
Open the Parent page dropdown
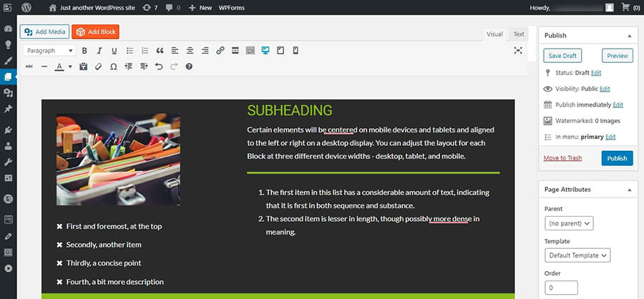pyautogui.click(x=569, y=223)
